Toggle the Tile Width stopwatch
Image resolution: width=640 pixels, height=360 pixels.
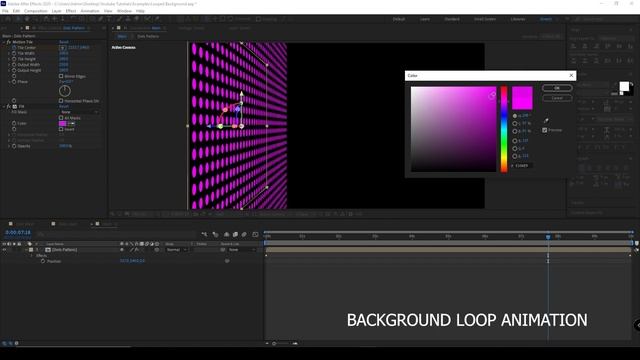14,53
